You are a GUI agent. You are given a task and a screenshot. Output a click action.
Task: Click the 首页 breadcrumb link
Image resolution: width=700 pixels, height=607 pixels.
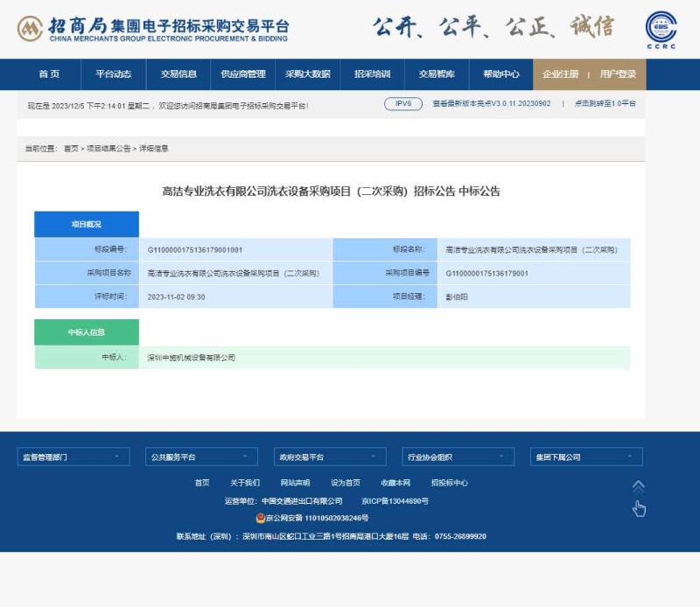[x=71, y=149]
